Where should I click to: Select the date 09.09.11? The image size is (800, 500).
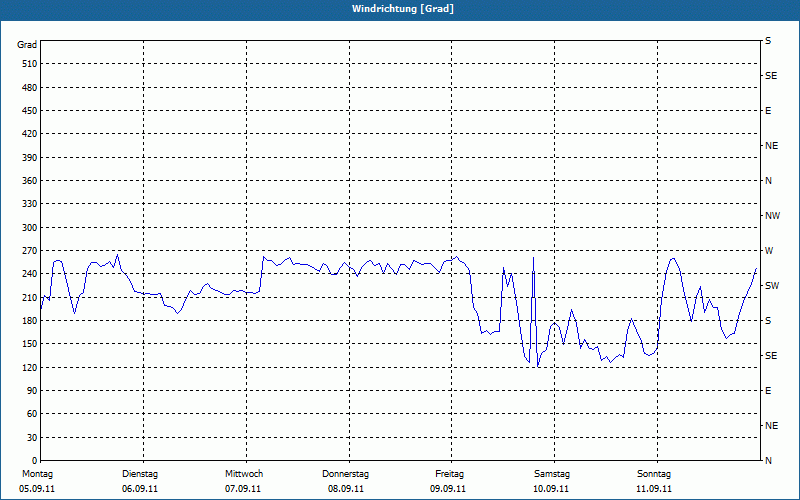[x=448, y=489]
